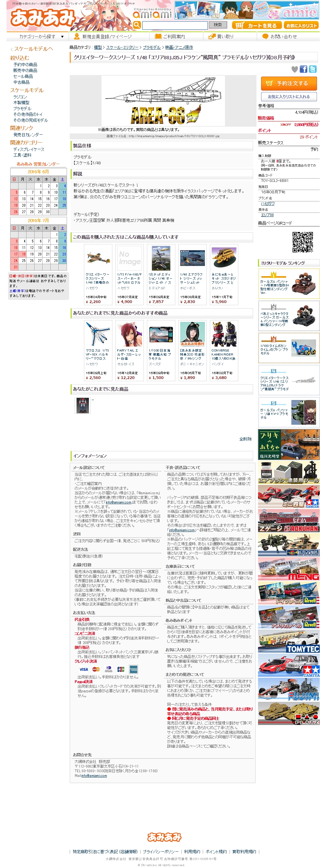Click the viewed-history robot thumbnail
The height and width of the screenshot is (868, 329).
pos(83,405)
